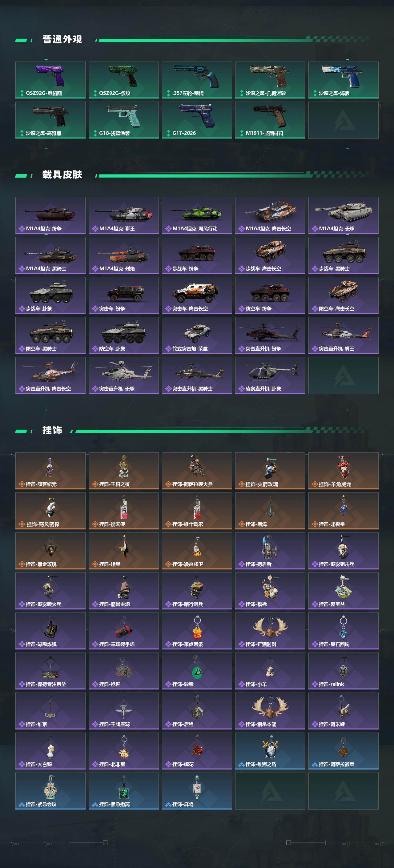Choose the 步战车-鹰击长空 vehicle skin
Image resolution: width=394 pixels, height=868 pixels.
pos(270,255)
